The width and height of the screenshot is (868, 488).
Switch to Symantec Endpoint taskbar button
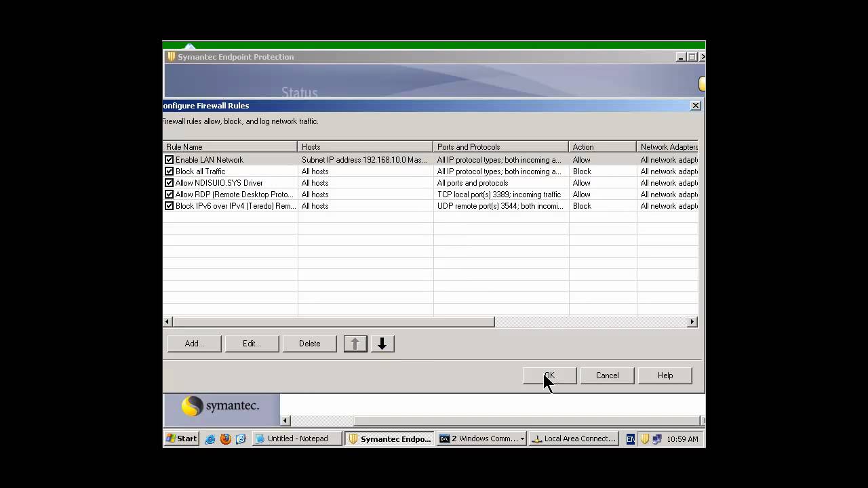(x=389, y=439)
